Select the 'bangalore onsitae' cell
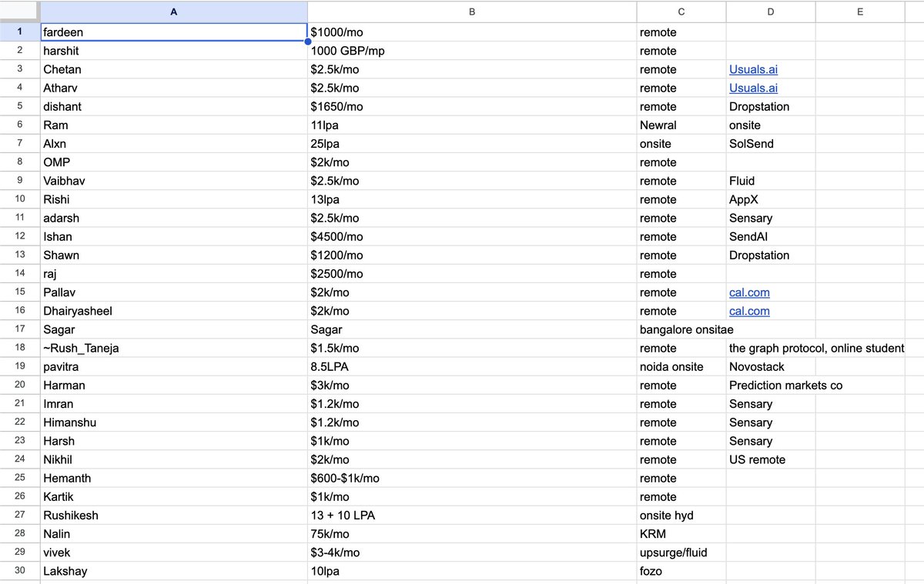Screen dimensions: 924x584 (x=681, y=329)
